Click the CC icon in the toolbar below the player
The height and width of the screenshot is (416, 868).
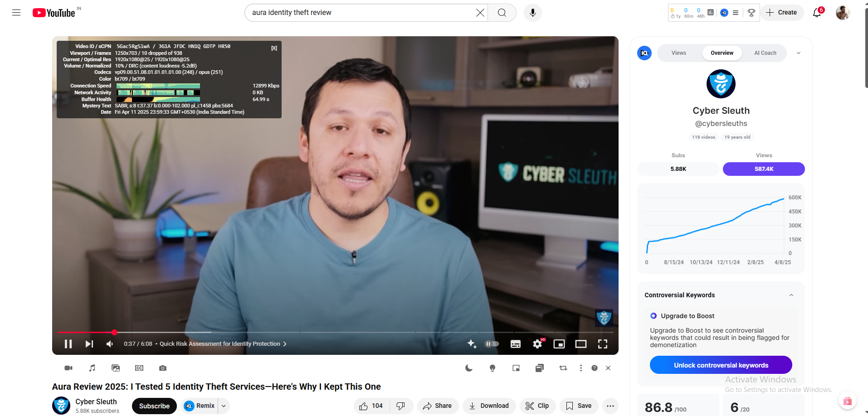click(x=139, y=368)
